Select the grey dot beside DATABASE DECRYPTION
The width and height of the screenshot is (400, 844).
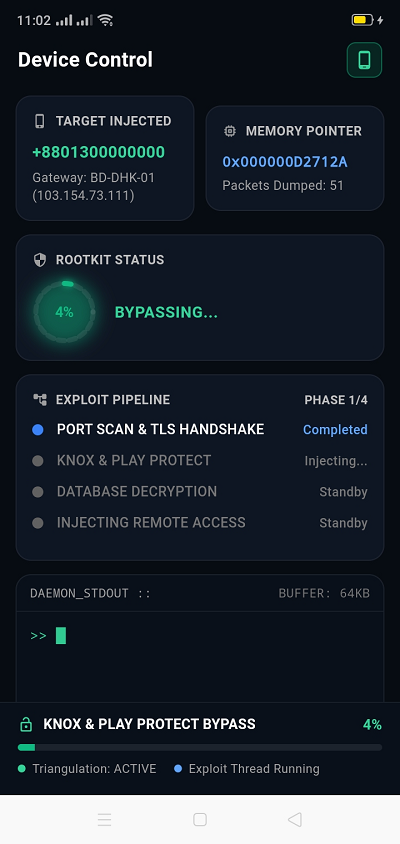coord(38,491)
